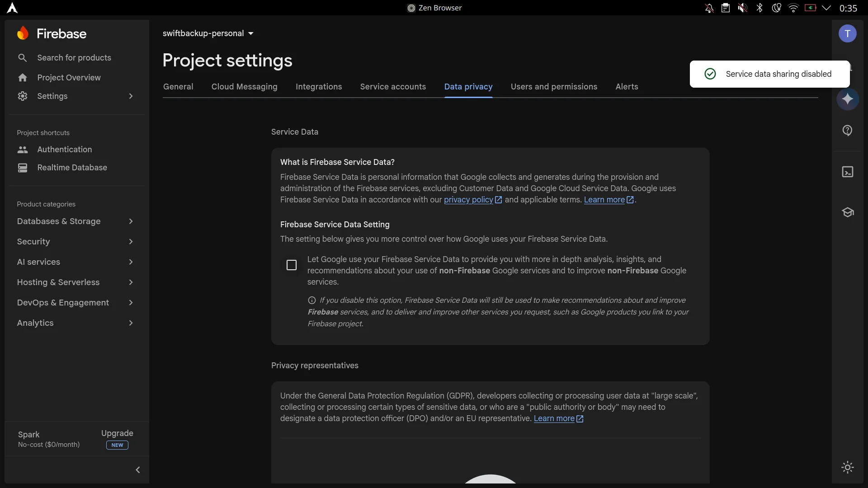Switch to the Service accounts tab
The image size is (868, 488).
[x=393, y=87]
